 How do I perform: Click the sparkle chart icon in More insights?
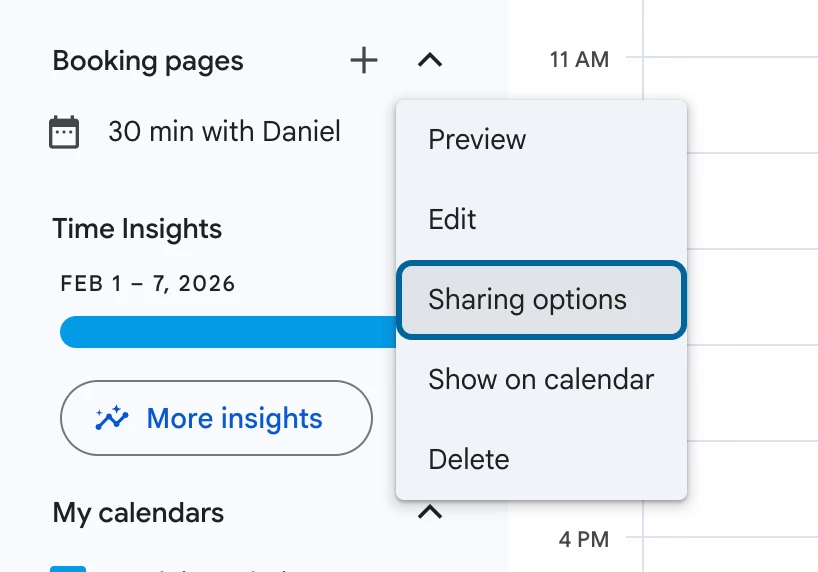(112, 418)
